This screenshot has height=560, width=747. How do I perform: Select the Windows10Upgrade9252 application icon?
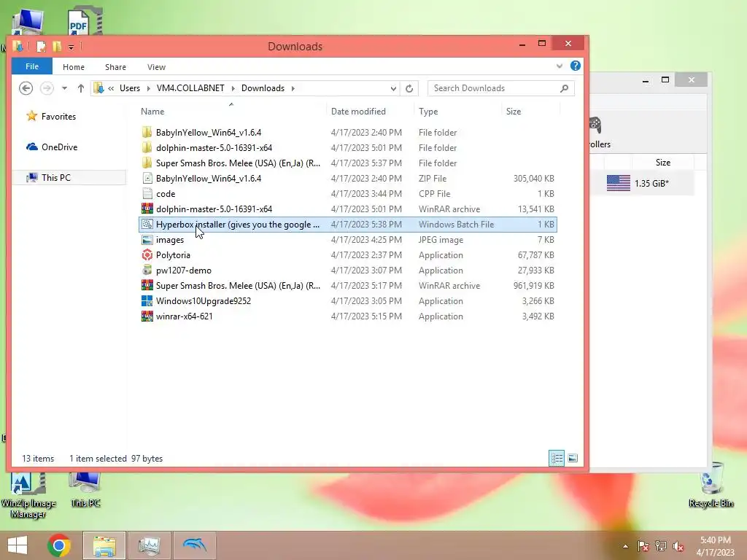pyautogui.click(x=147, y=301)
